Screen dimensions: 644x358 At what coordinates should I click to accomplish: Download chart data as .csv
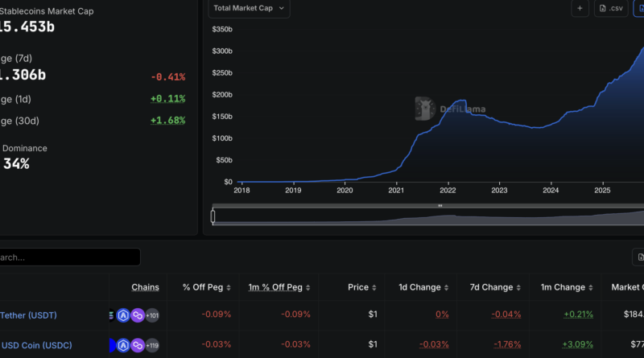click(611, 9)
